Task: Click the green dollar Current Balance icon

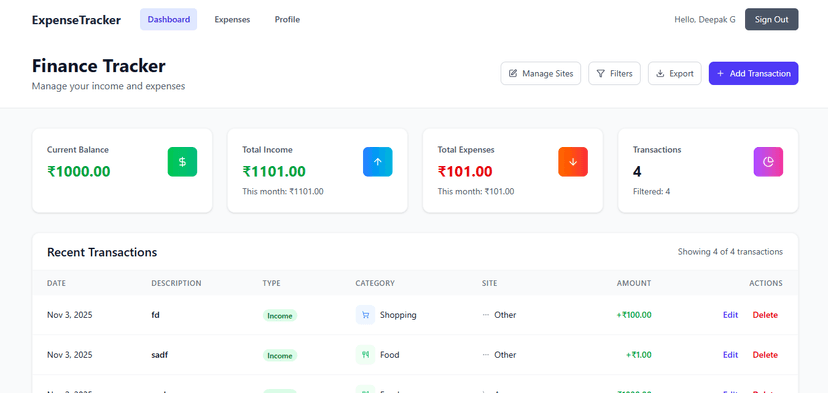Action: (x=182, y=162)
